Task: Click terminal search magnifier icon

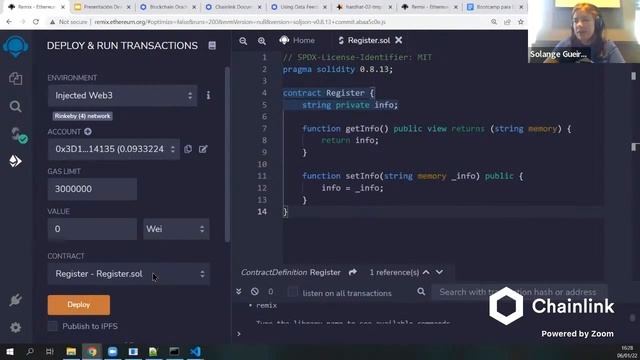Action: [x=421, y=291]
